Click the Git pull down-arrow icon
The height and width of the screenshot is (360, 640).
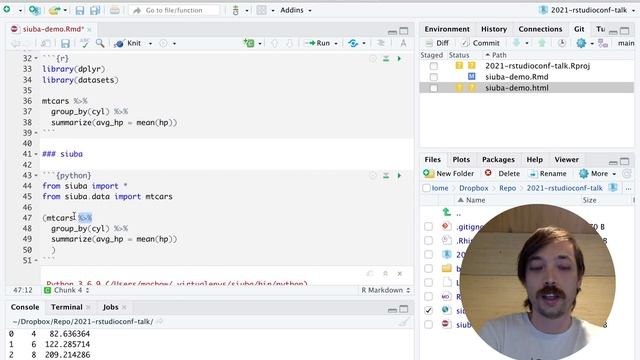[x=516, y=43]
